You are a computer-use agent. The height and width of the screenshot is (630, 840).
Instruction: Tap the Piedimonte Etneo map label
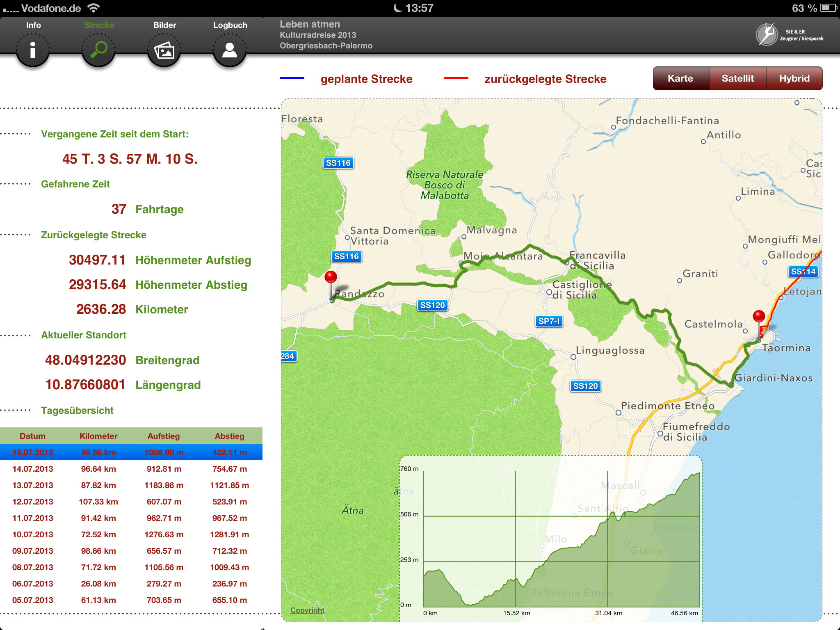[668, 406]
